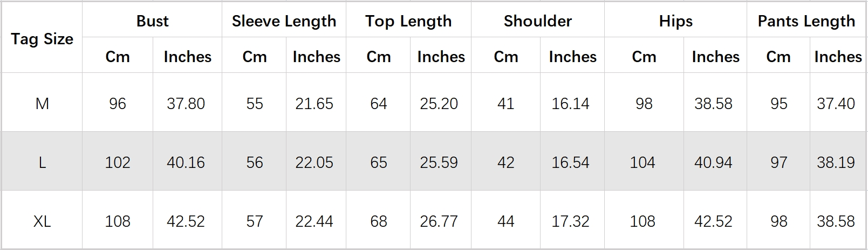Screen dimensions: 868x250
Task: Click the Pants Length header
Action: point(806,21)
